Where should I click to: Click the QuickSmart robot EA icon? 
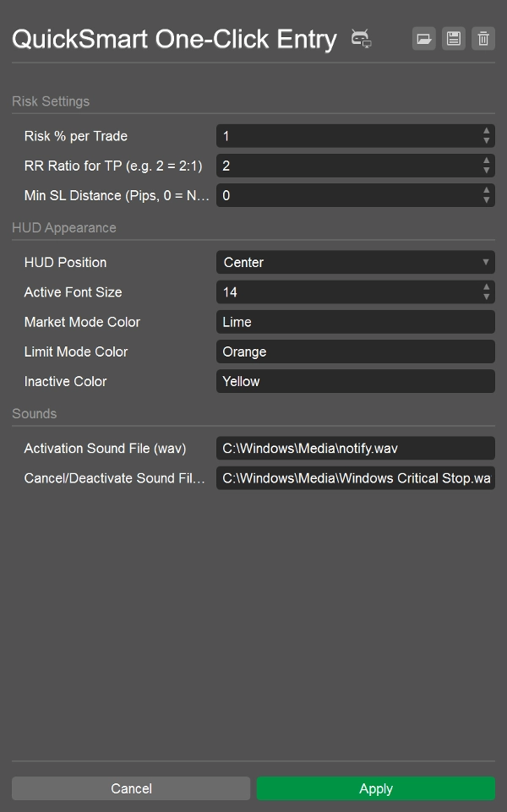click(360, 38)
